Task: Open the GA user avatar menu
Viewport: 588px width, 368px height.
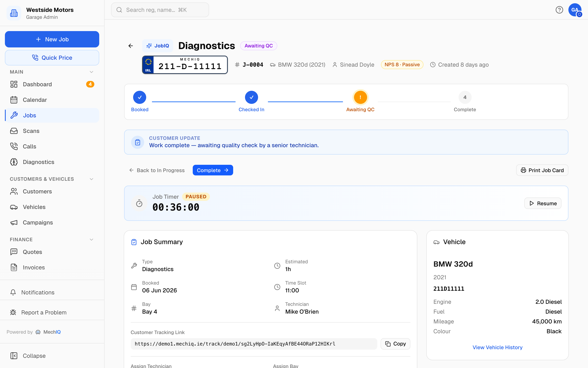Action: [575, 10]
